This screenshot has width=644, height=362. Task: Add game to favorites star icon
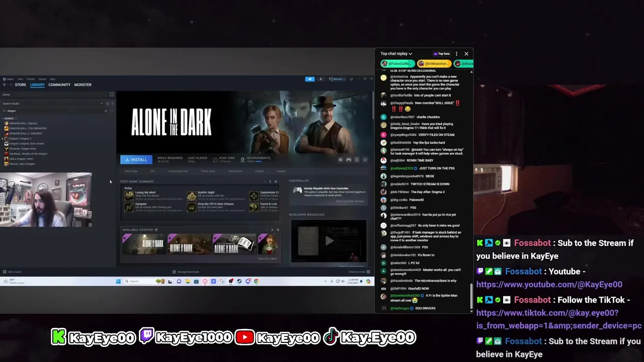365,160
